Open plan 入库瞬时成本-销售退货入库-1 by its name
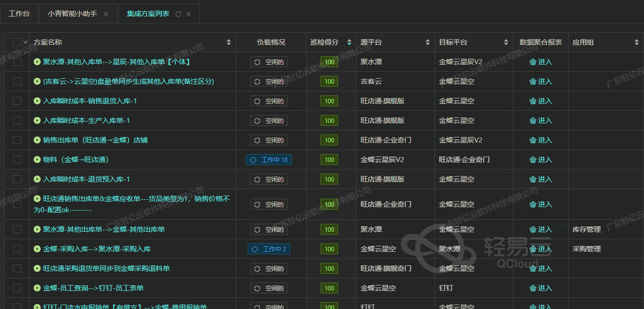 click(x=90, y=101)
